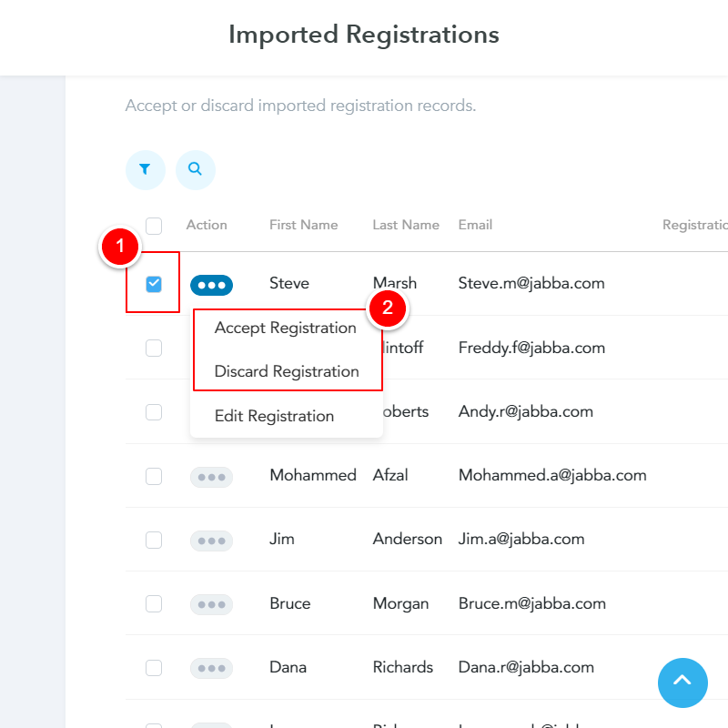728x728 pixels.
Task: Open the search magnifier icon
Action: (x=195, y=169)
